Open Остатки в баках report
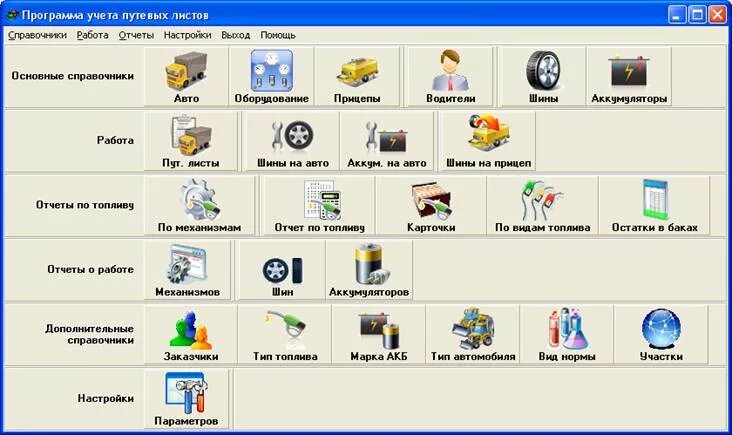 [655, 205]
